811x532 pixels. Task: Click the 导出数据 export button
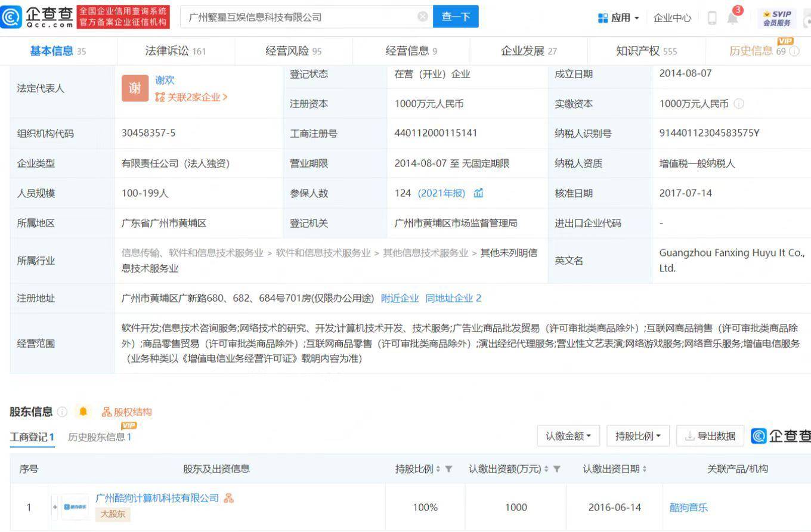pyautogui.click(x=710, y=436)
